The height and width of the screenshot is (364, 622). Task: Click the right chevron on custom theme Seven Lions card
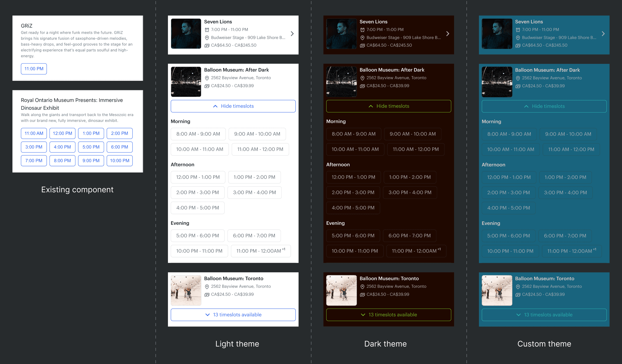pos(603,34)
